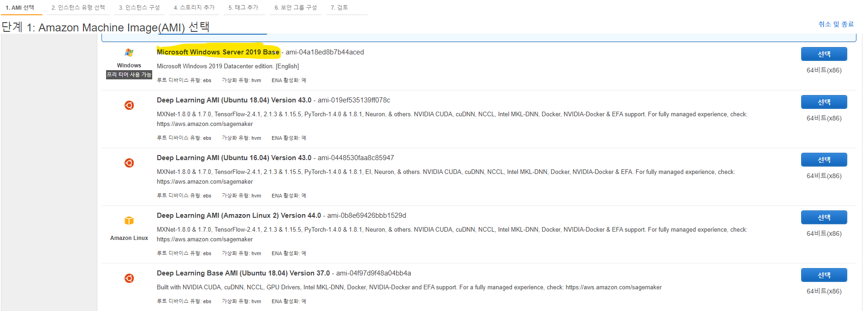Click Ubuntu icon for Deep Learning AMI 16.04
The image size is (868, 311).
click(x=129, y=163)
